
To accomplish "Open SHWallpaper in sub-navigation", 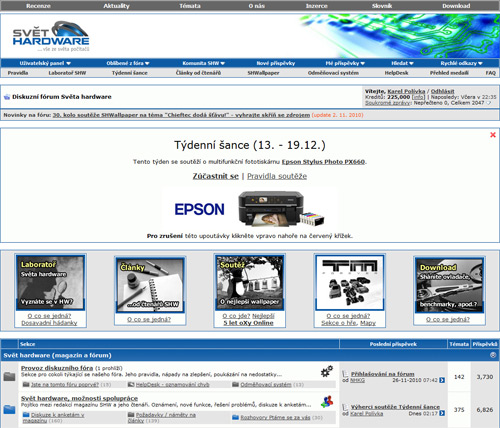I will (263, 73).
